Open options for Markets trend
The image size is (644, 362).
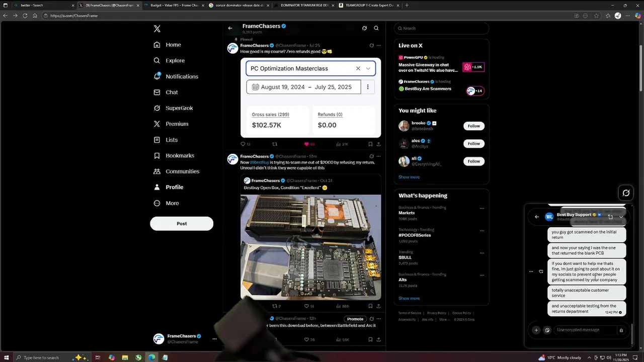pyautogui.click(x=482, y=208)
